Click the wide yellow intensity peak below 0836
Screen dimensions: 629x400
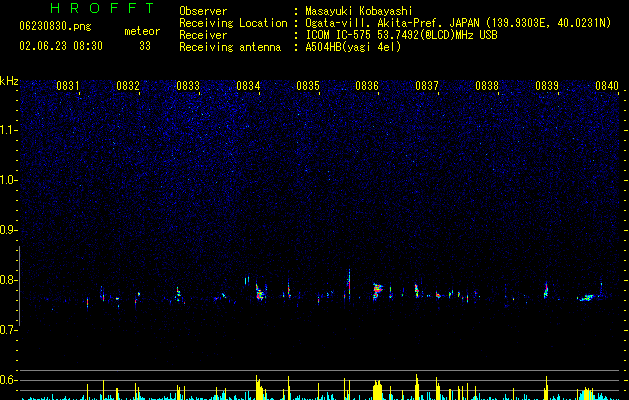[377, 390]
